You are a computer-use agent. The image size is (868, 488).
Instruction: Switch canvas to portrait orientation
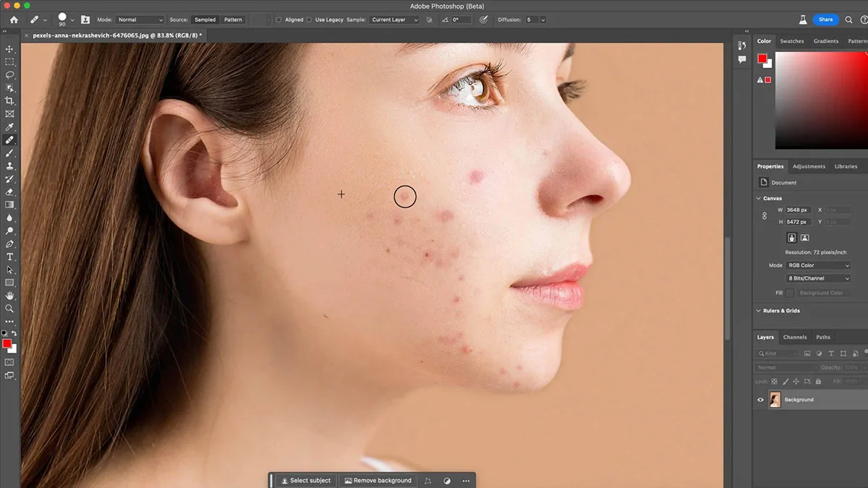(792, 237)
